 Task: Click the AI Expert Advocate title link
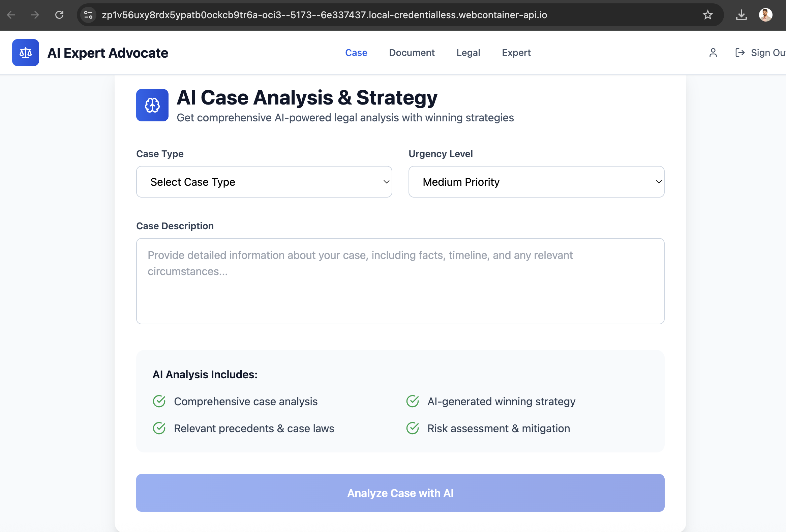coord(108,53)
